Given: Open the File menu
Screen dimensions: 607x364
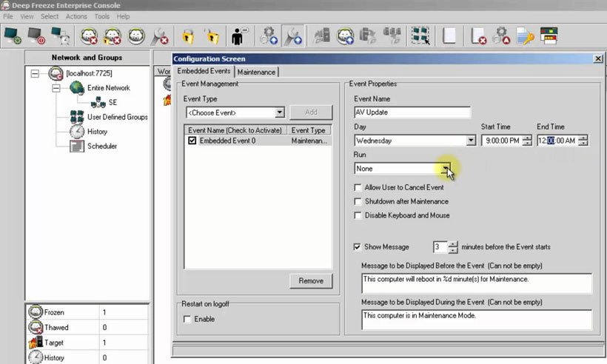Looking at the screenshot, I should [x=8, y=16].
